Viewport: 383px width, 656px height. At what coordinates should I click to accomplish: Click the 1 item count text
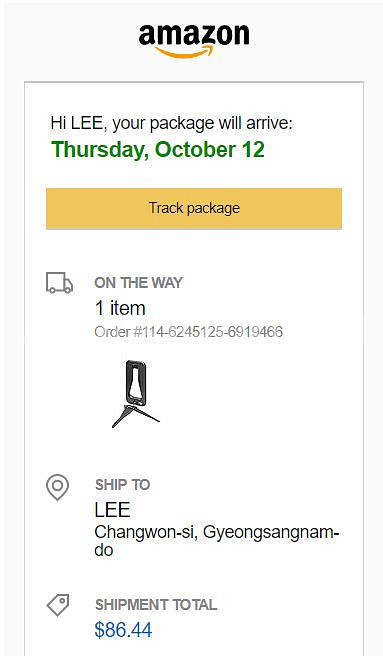pos(120,308)
